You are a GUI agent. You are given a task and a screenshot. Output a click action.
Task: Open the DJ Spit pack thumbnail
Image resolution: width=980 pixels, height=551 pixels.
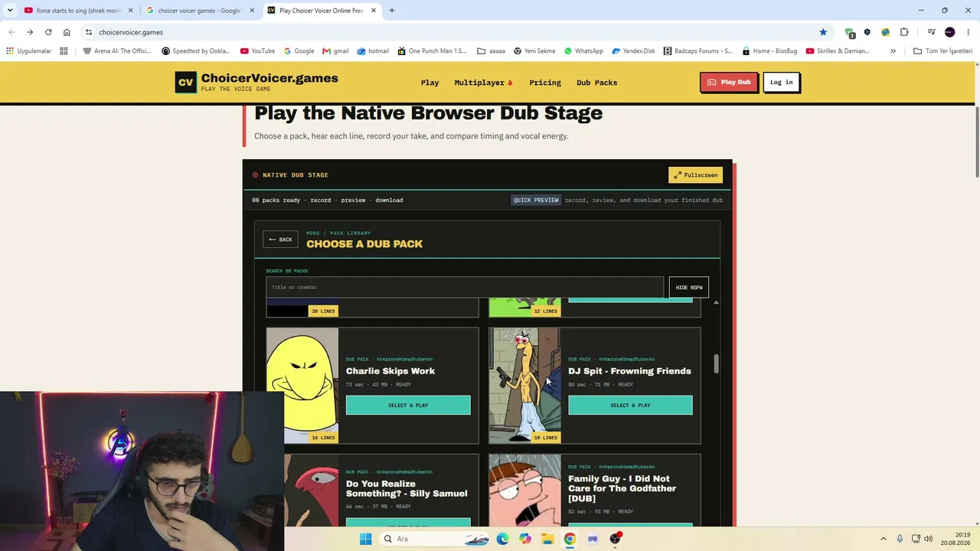click(524, 386)
